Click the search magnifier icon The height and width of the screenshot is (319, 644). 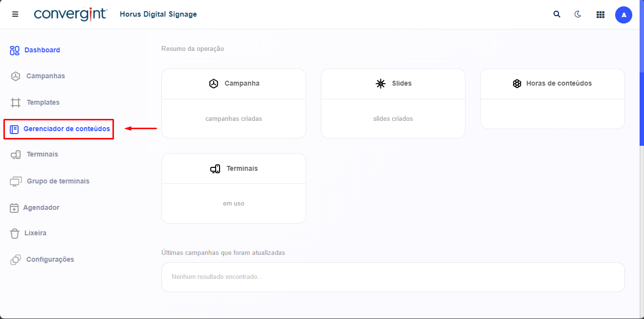click(556, 14)
